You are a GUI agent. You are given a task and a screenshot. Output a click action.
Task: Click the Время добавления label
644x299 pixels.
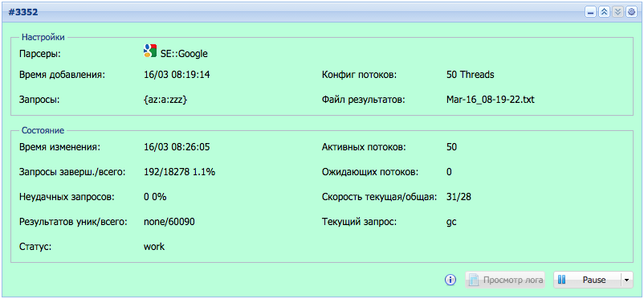(x=63, y=76)
